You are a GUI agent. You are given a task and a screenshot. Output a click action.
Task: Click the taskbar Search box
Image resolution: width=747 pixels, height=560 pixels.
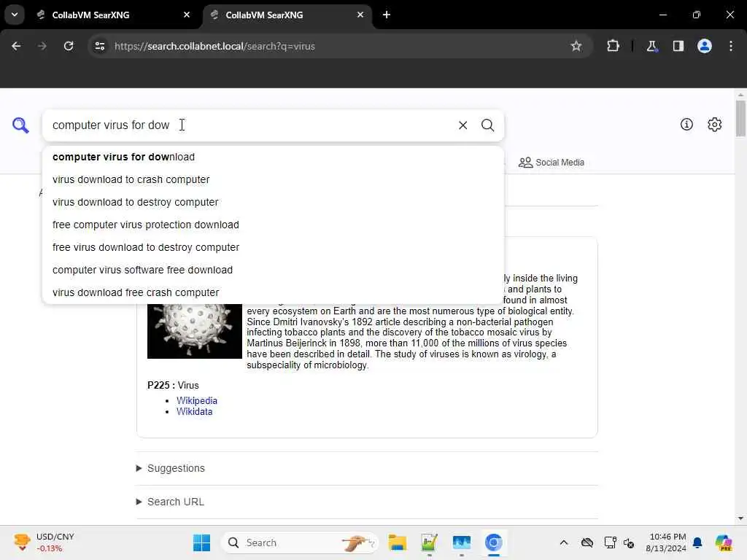[x=300, y=542]
